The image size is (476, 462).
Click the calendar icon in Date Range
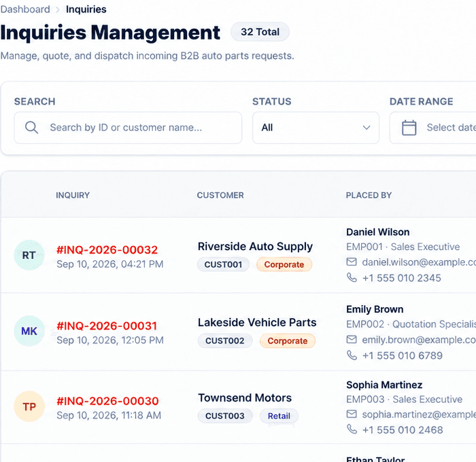tap(409, 128)
